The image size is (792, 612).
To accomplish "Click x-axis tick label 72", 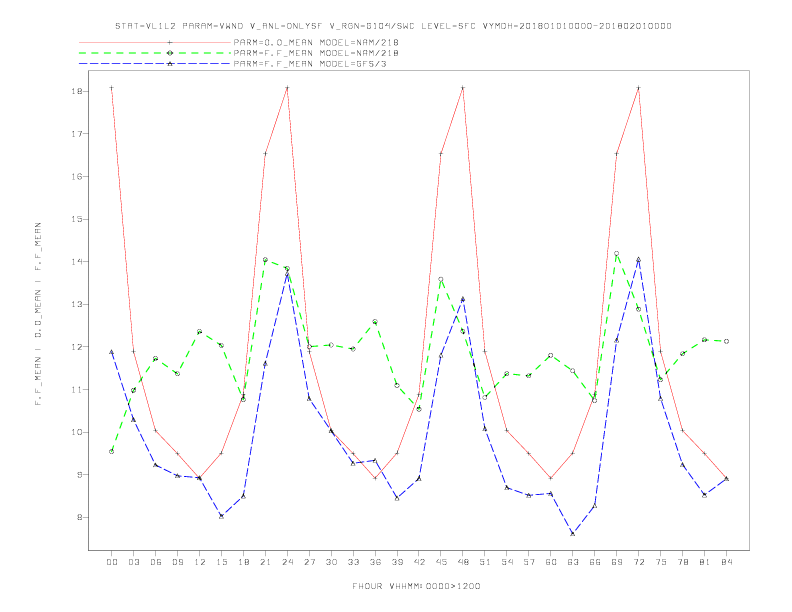I will click(x=639, y=562).
